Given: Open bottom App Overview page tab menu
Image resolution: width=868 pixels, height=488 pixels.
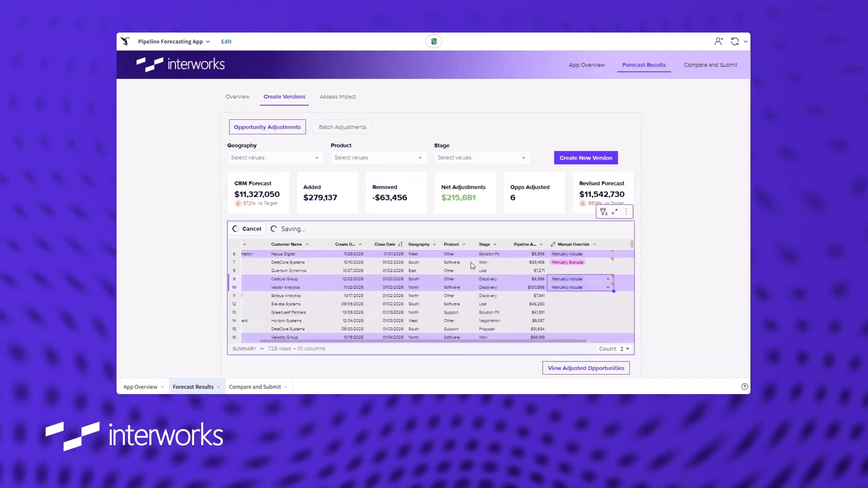Looking at the screenshot, I should coord(162,387).
